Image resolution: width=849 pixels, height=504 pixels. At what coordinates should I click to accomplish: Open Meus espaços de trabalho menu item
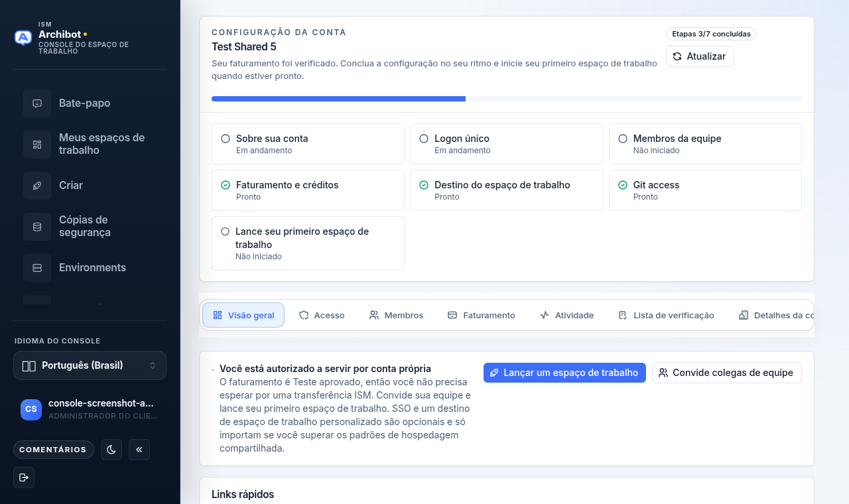point(90,145)
